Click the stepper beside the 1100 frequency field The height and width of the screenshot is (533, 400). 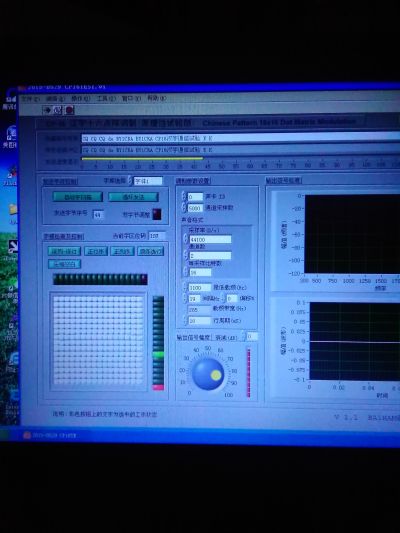(x=185, y=288)
